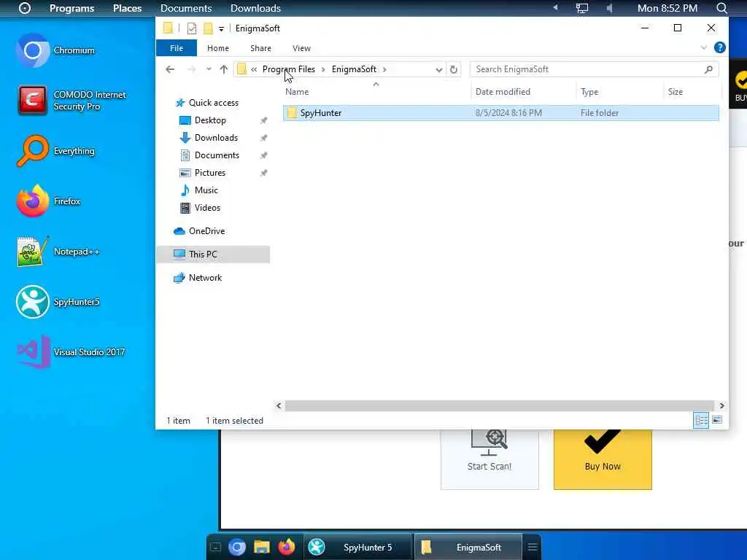Click the Chromium icon in the taskbar

[237, 547]
